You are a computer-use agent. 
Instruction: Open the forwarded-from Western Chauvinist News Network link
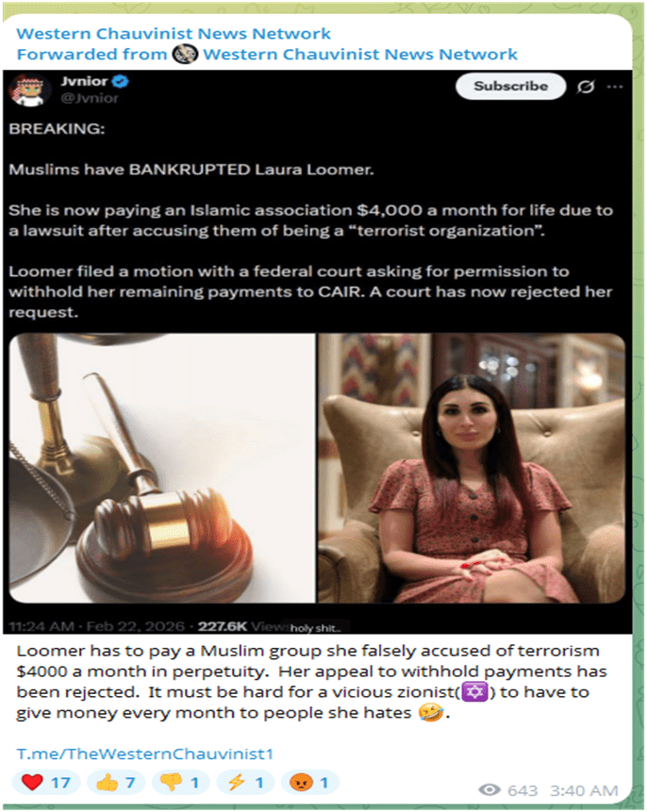pos(360,54)
